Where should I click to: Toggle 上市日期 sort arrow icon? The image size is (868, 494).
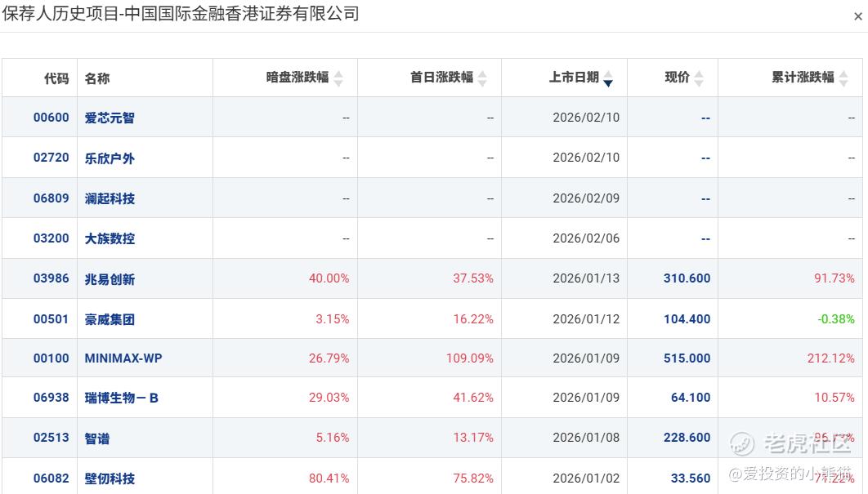coord(608,78)
